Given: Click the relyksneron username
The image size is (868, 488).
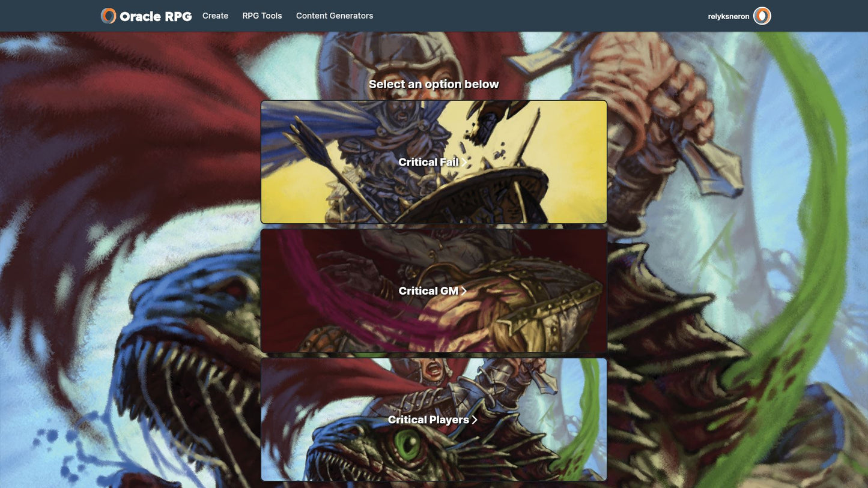Looking at the screenshot, I should (x=728, y=17).
